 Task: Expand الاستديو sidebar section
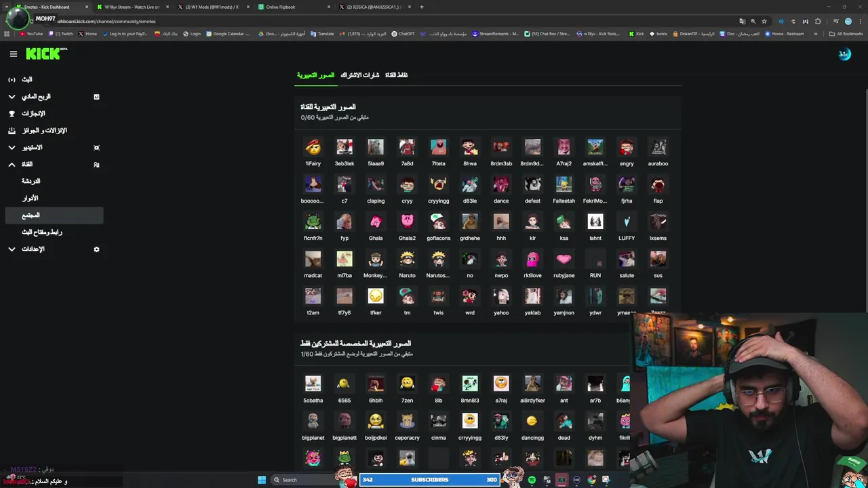[x=54, y=147]
